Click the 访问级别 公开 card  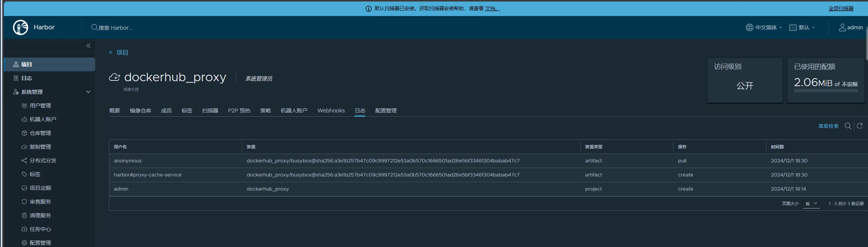point(745,80)
